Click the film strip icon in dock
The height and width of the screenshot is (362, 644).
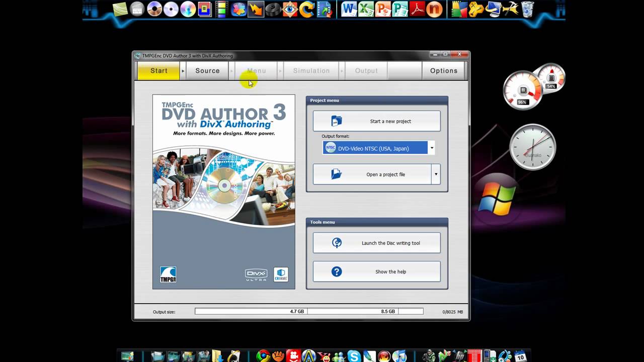coord(221,9)
